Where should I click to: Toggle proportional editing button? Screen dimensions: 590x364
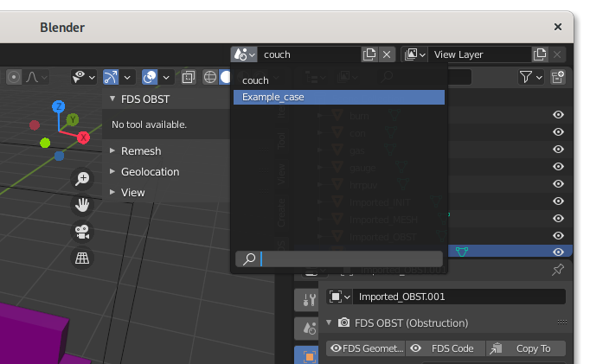[14, 78]
